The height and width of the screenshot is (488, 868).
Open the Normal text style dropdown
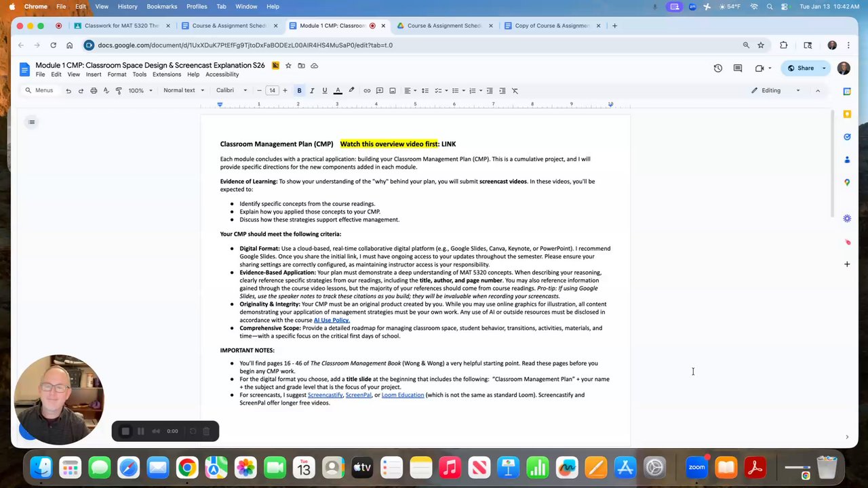point(183,90)
